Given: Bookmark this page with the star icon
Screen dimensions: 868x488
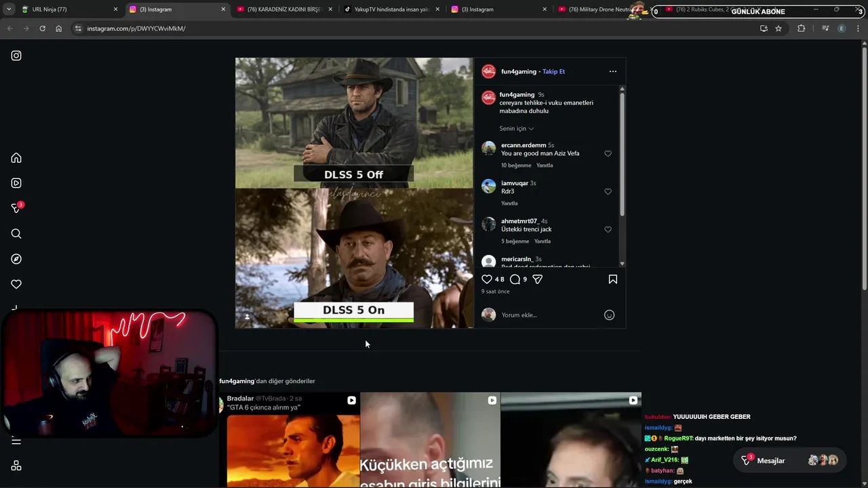Looking at the screenshot, I should (778, 28).
